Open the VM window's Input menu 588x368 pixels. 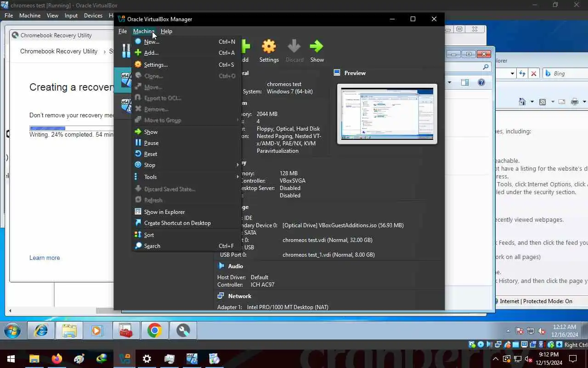[x=71, y=16]
